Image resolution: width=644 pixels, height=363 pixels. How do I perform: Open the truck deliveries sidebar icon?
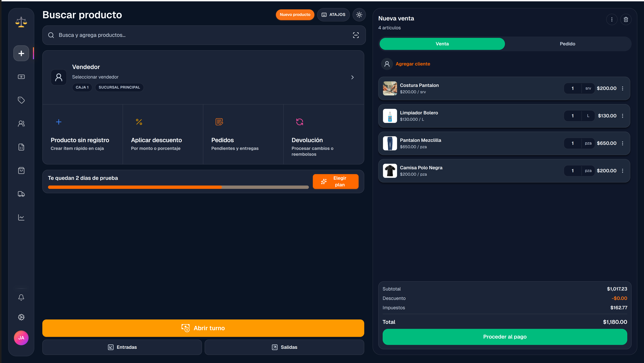point(21,194)
